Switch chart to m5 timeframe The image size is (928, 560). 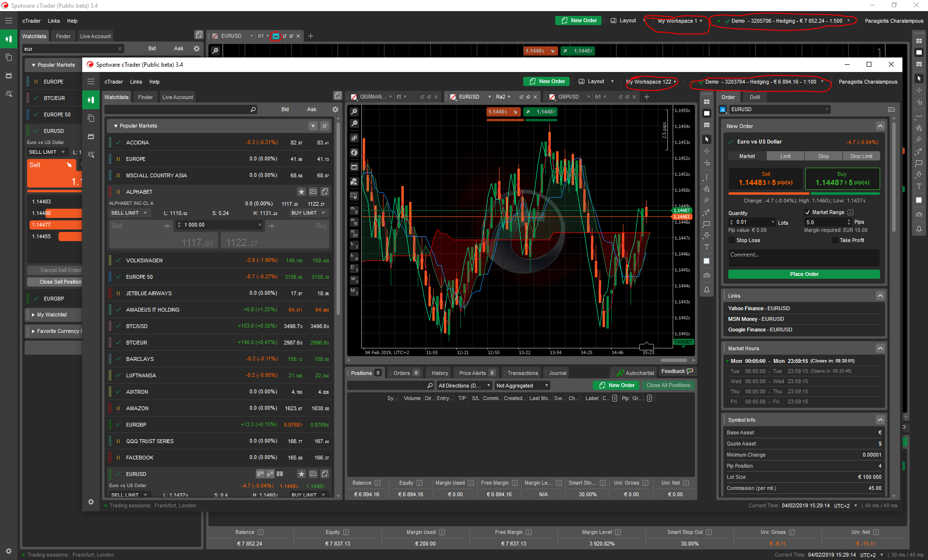click(354, 210)
